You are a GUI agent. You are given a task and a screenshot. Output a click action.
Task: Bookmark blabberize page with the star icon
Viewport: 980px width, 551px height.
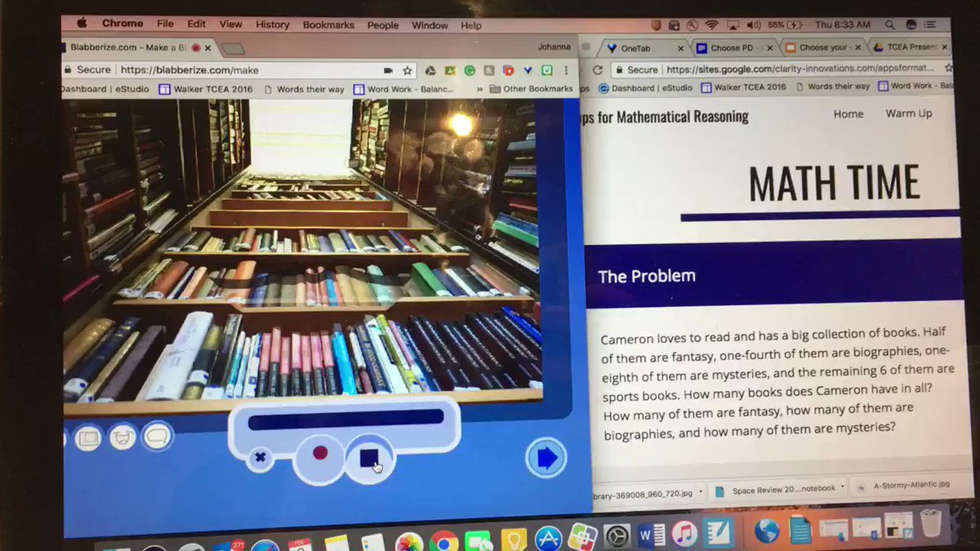pyautogui.click(x=408, y=70)
